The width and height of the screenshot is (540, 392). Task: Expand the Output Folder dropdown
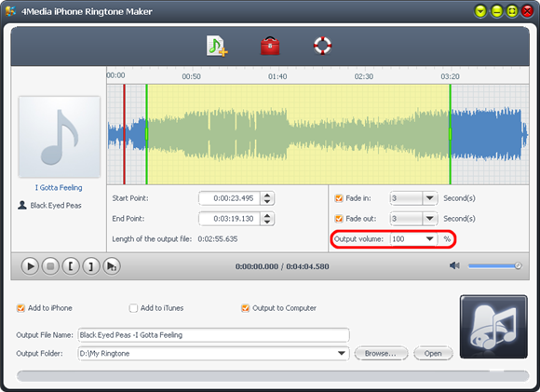(x=342, y=354)
